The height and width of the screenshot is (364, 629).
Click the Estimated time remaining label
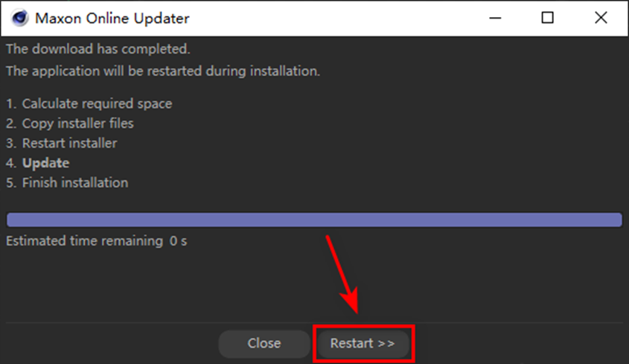point(85,240)
